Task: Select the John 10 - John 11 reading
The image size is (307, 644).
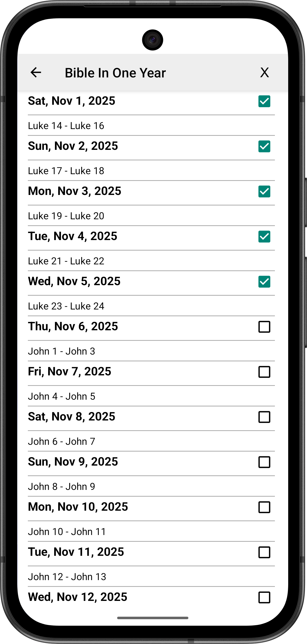Action: tap(67, 532)
